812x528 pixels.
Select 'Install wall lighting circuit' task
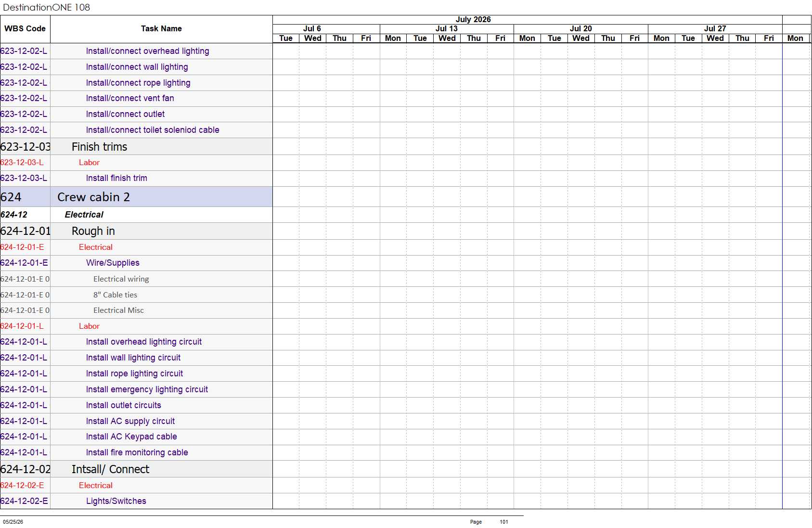tap(133, 358)
